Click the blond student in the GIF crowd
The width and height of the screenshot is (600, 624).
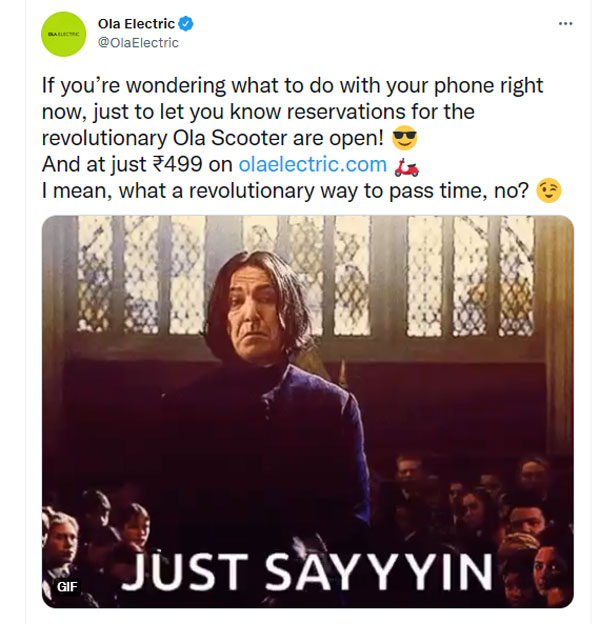point(62,536)
